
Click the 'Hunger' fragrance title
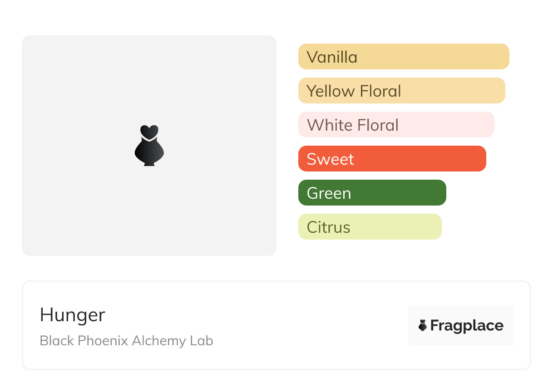(73, 315)
